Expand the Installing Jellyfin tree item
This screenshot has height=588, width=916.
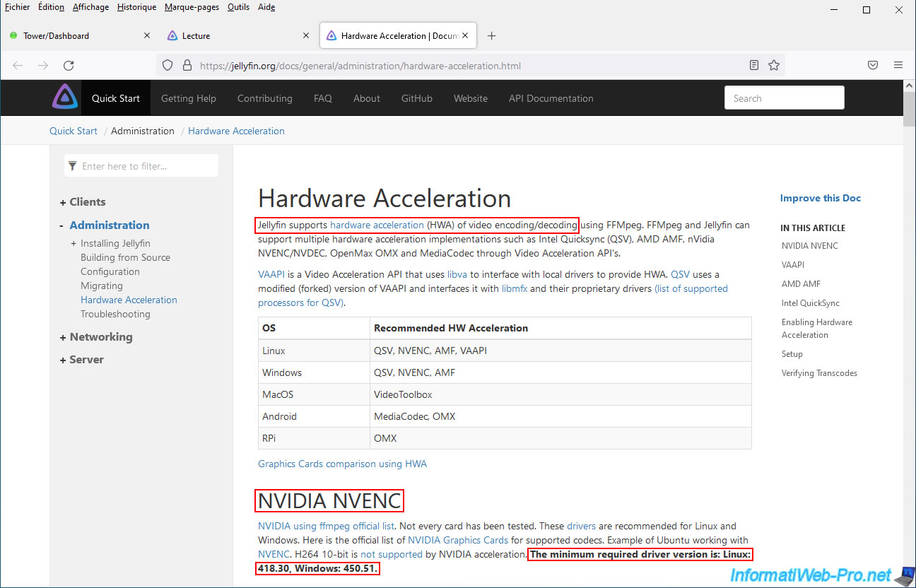pyautogui.click(x=74, y=244)
